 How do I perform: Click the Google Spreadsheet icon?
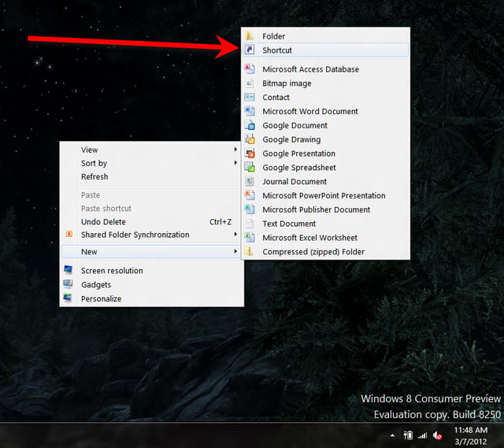[x=250, y=167]
